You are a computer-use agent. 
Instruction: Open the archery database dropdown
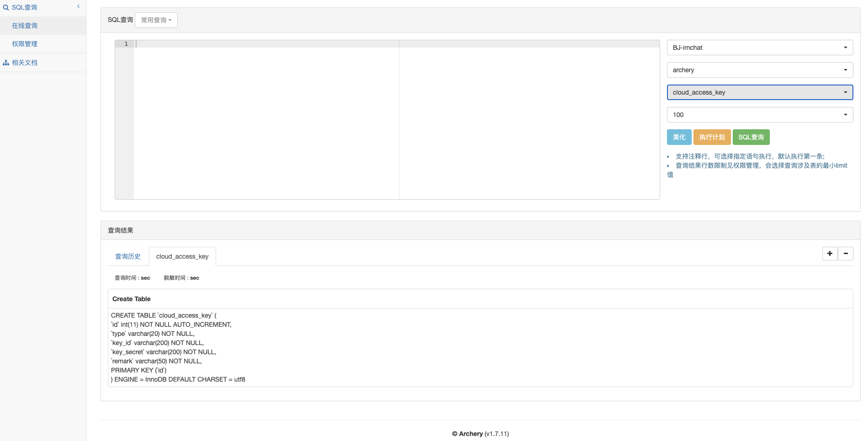(x=759, y=69)
